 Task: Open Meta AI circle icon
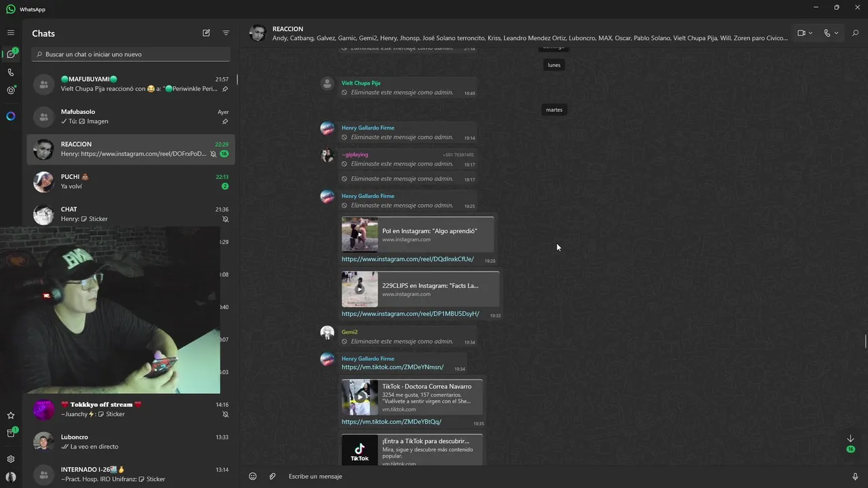click(11, 116)
